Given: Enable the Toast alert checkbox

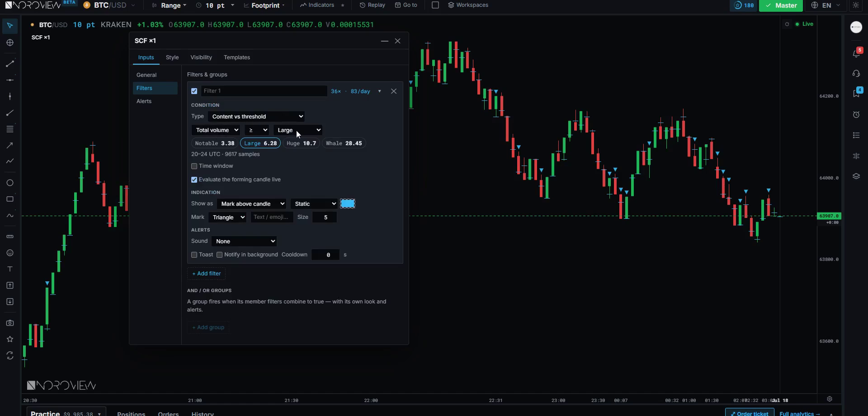Looking at the screenshot, I should (x=194, y=255).
